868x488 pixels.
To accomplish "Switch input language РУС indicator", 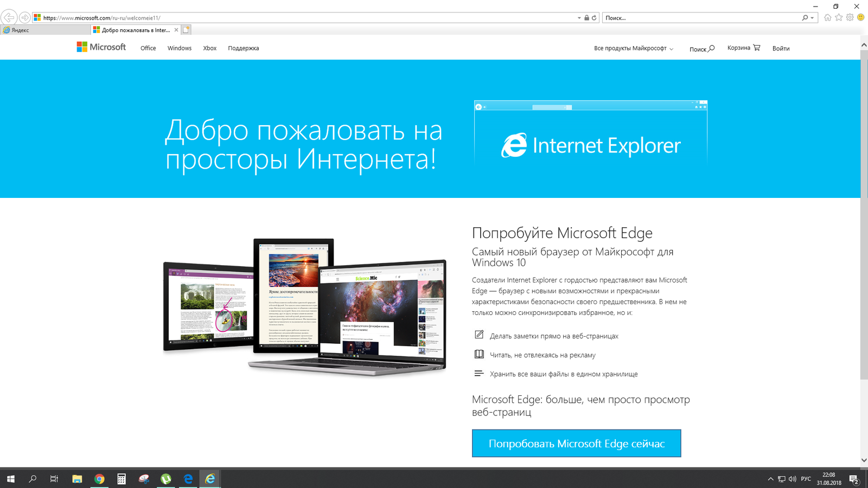I will tap(806, 479).
